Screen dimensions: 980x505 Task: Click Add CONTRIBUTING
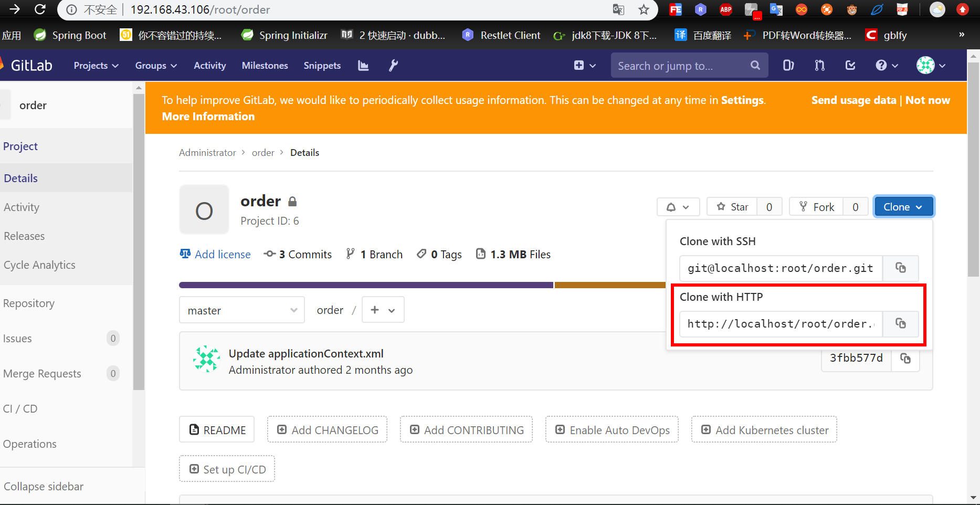click(466, 430)
